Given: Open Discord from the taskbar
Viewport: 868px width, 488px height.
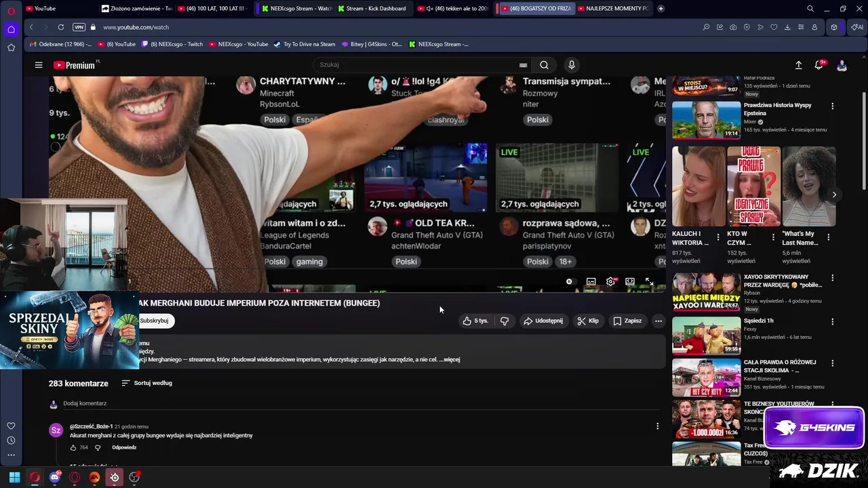Looking at the screenshot, I should (x=55, y=477).
